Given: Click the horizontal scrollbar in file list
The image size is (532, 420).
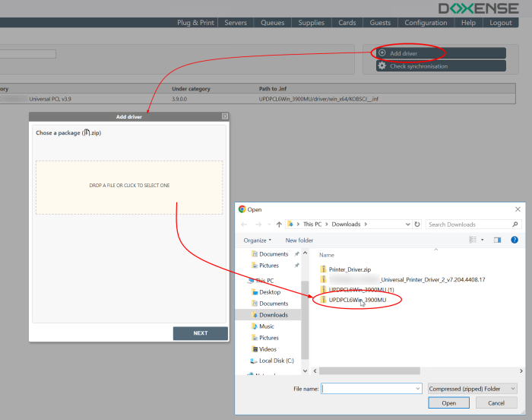Looking at the screenshot, I should click(x=369, y=371).
